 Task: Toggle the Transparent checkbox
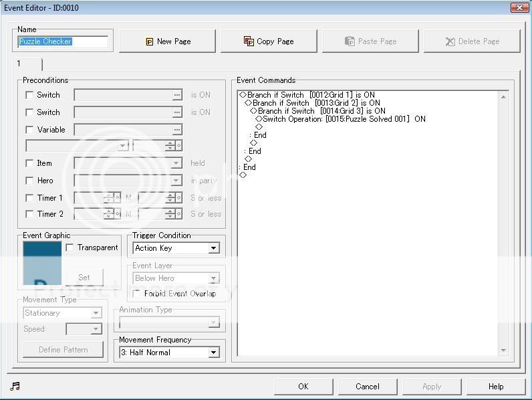pyautogui.click(x=70, y=247)
